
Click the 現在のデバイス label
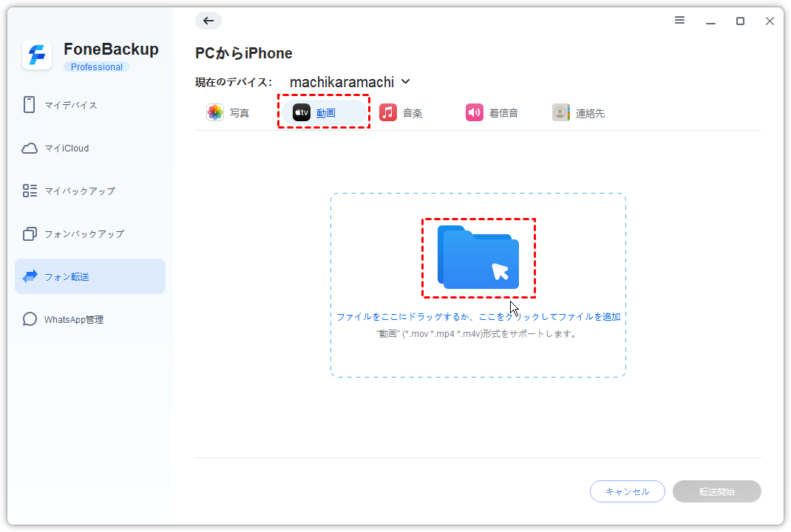[x=234, y=82]
